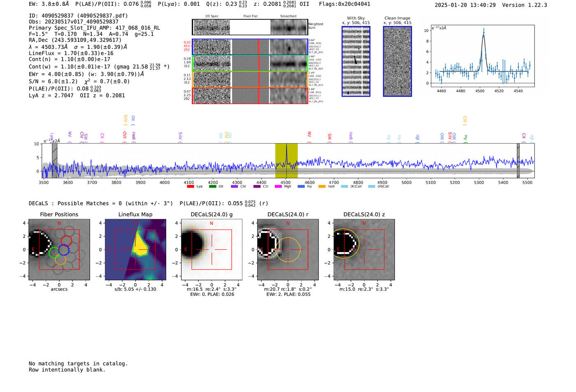Click the "Primary Spec_Slot_IFU_AMP: 417_068_016_RL" line
576x392 pixels.
[x=95, y=28]
